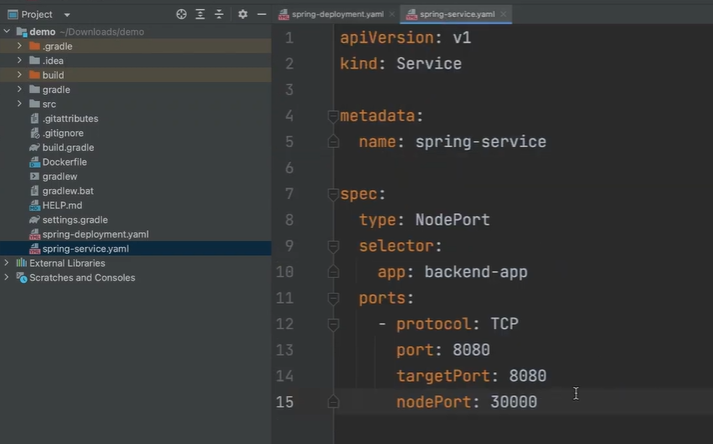Image resolution: width=713 pixels, height=444 pixels.
Task: Click the 'apiVersion' key on line 1
Action: [387, 38]
